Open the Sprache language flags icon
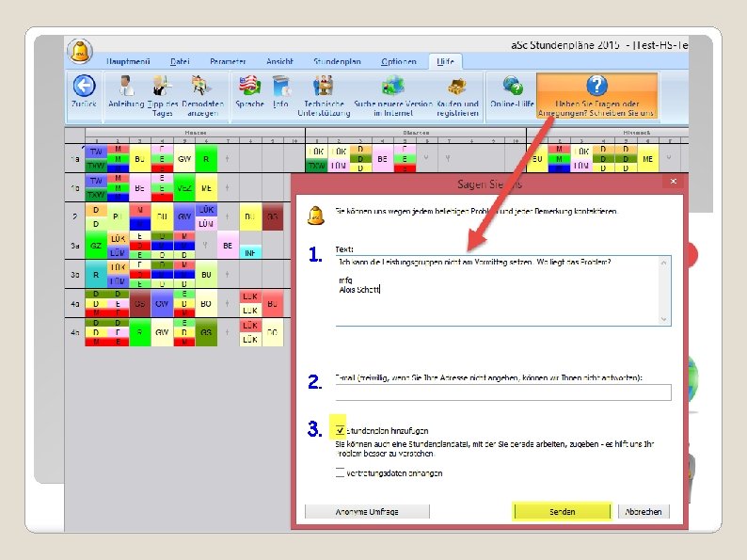The height and width of the screenshot is (560, 747). tap(249, 87)
